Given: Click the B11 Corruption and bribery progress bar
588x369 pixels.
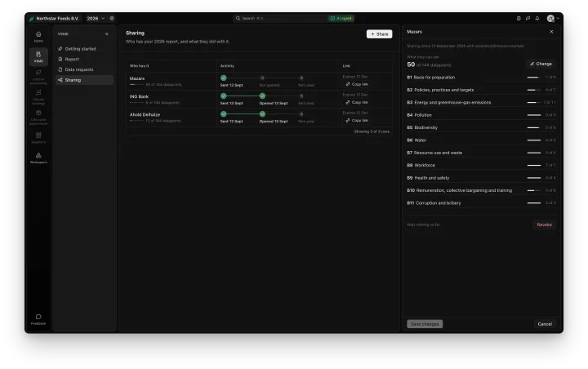Looking at the screenshot, I should point(533,203).
